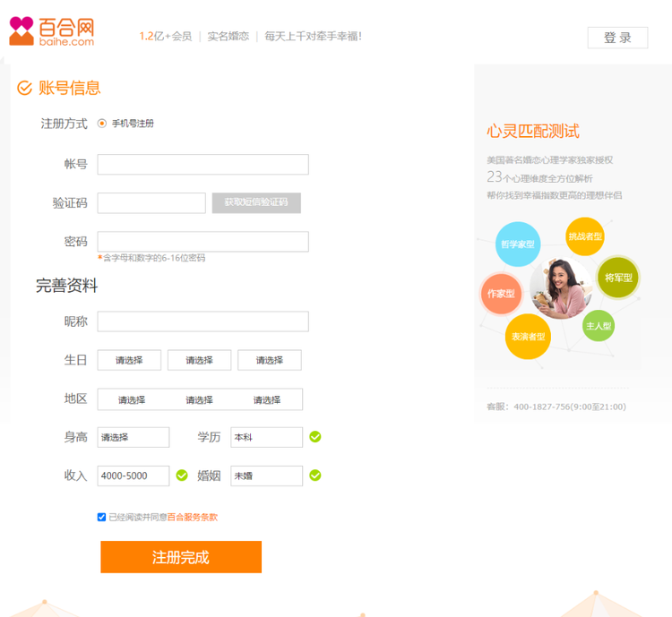Image resolution: width=672 pixels, height=617 pixels.
Task: Focus the 帐号 account input field
Action: pyautogui.click(x=202, y=165)
